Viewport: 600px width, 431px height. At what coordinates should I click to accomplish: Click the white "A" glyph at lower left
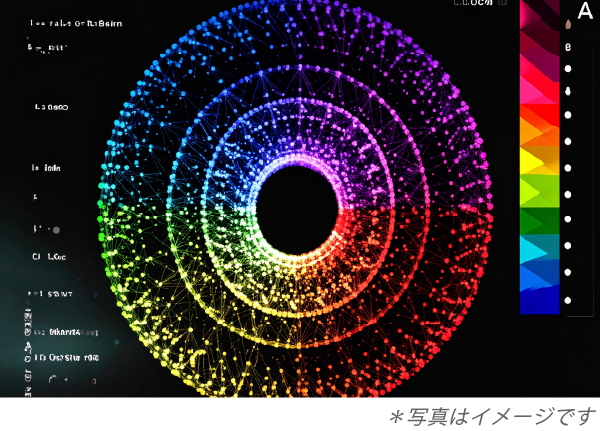click(27, 347)
